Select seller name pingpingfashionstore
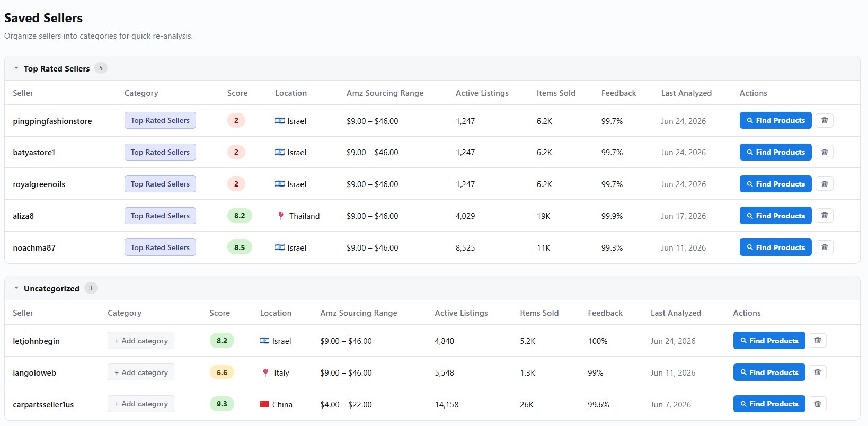Viewport: 868px width, 426px height. (x=52, y=121)
